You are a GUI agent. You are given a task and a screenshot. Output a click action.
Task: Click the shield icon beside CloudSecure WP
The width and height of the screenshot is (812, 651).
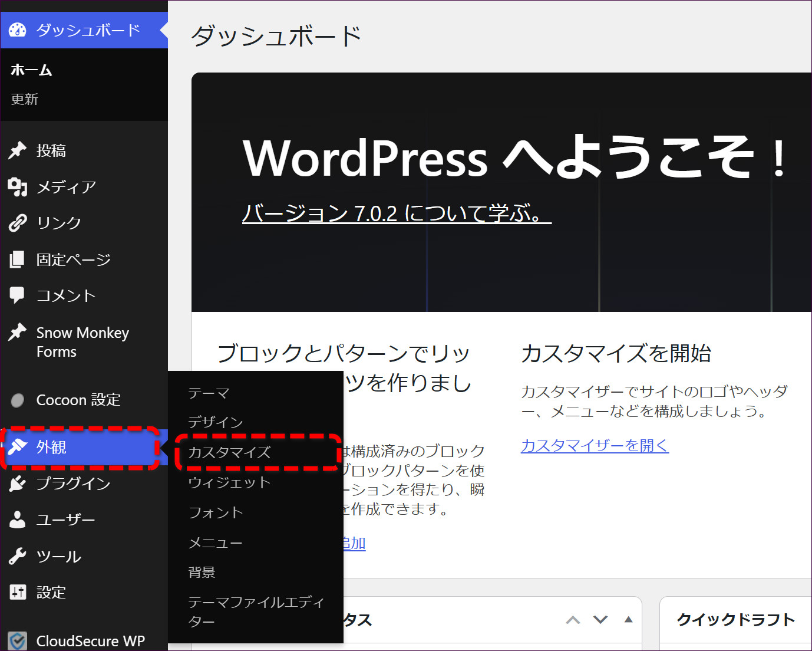point(18,641)
